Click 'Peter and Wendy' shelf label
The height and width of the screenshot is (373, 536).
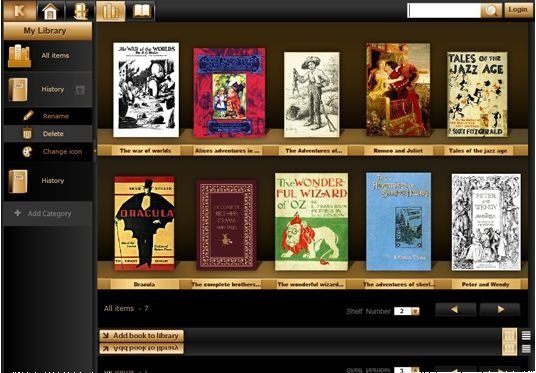[485, 284]
